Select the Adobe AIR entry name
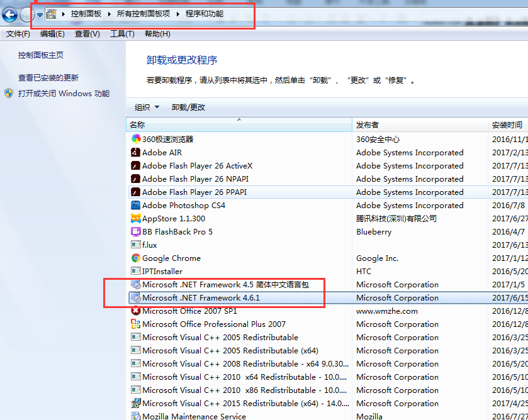 tap(162, 152)
